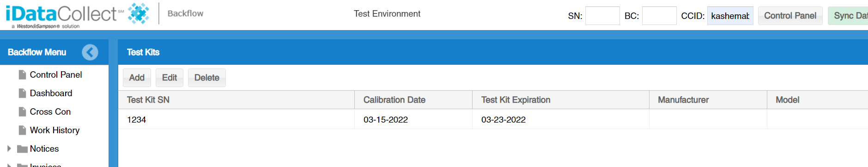
Task: Collapse the Backflow Menu with the arrow icon
Action: point(90,52)
